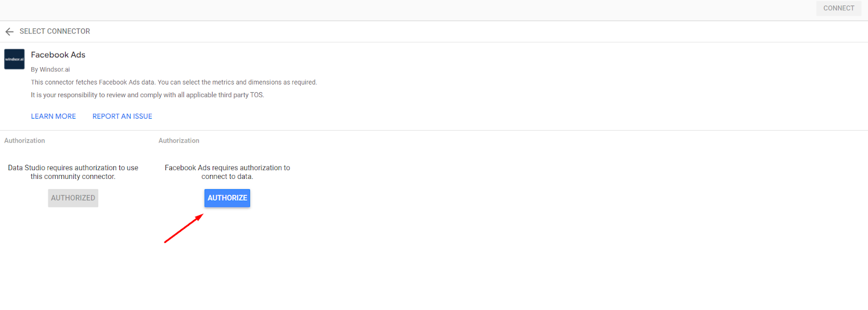Click the Authorization heading above Facebook Ads message
Viewport: 868px width, 310px height.
(x=179, y=140)
